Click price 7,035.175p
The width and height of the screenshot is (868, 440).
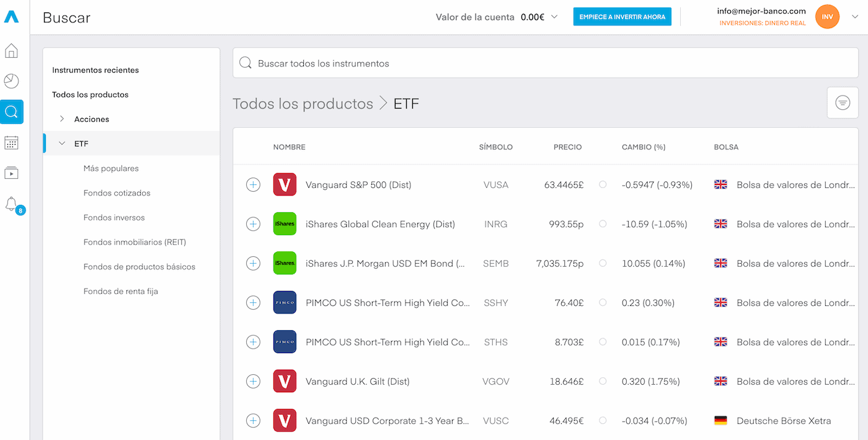click(x=560, y=264)
